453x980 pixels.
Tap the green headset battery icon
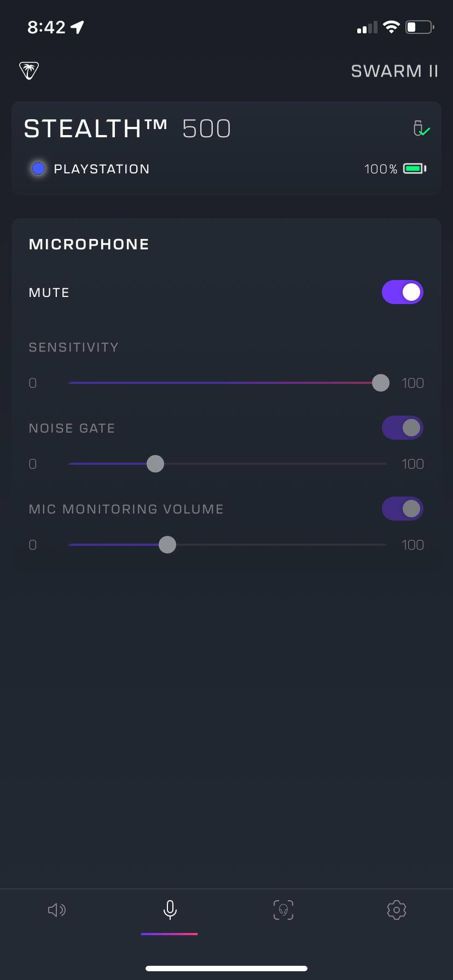(415, 168)
